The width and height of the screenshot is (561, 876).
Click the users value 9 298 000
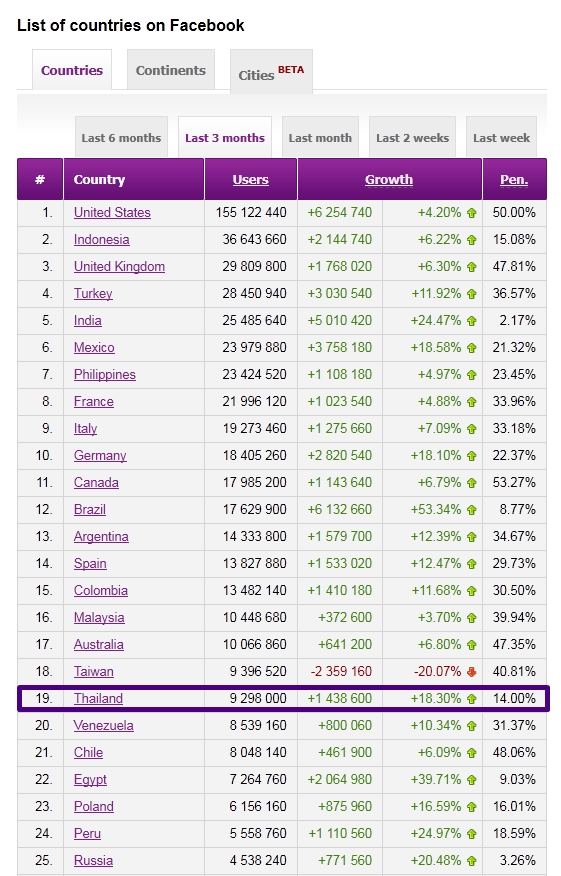tap(258, 698)
